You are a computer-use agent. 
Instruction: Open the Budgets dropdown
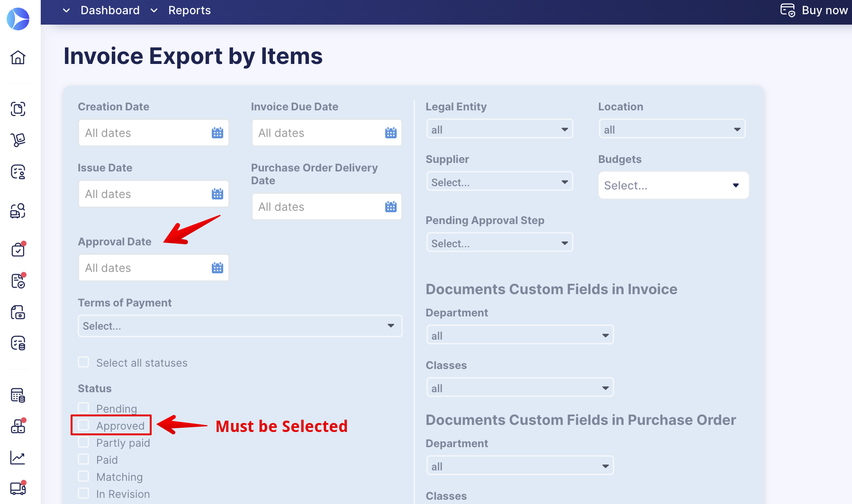[x=673, y=185]
